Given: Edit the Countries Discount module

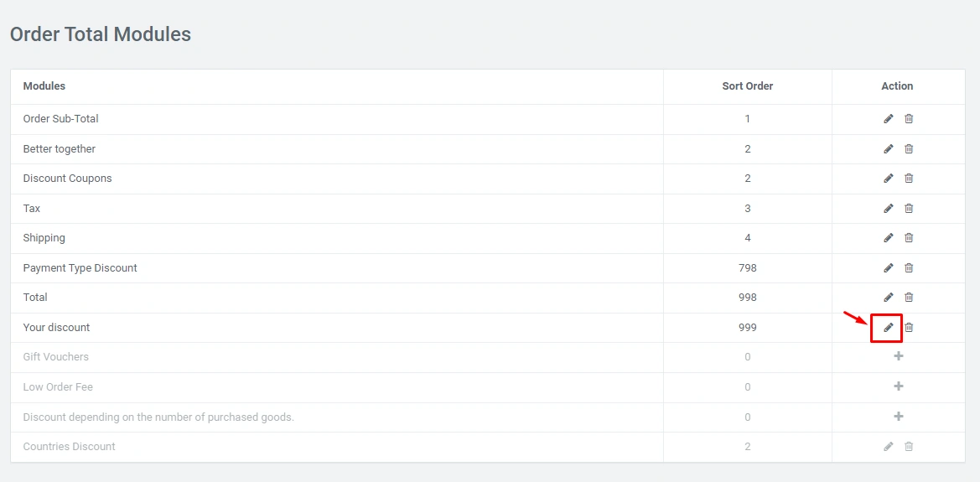Looking at the screenshot, I should click(889, 447).
